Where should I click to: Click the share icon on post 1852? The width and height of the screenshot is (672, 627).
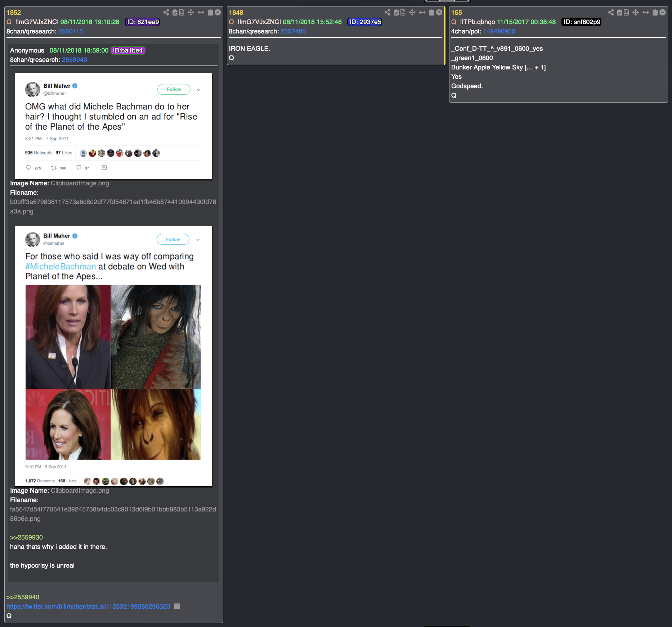point(166,13)
